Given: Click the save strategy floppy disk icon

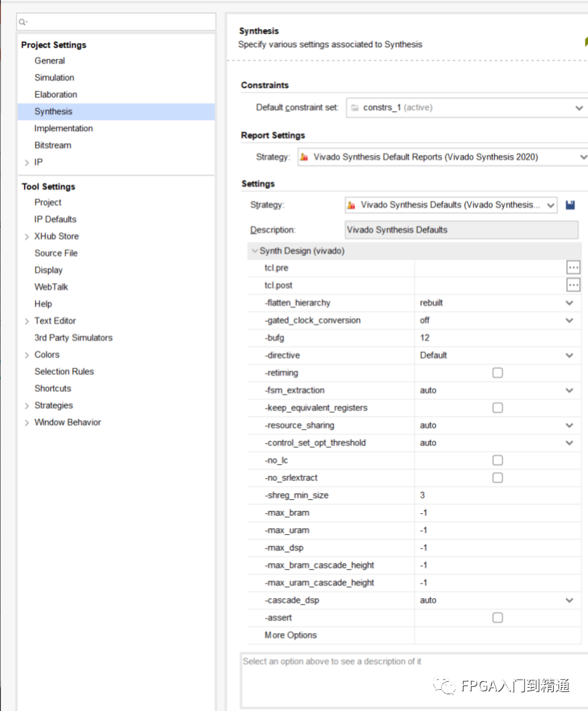Looking at the screenshot, I should coord(570,205).
